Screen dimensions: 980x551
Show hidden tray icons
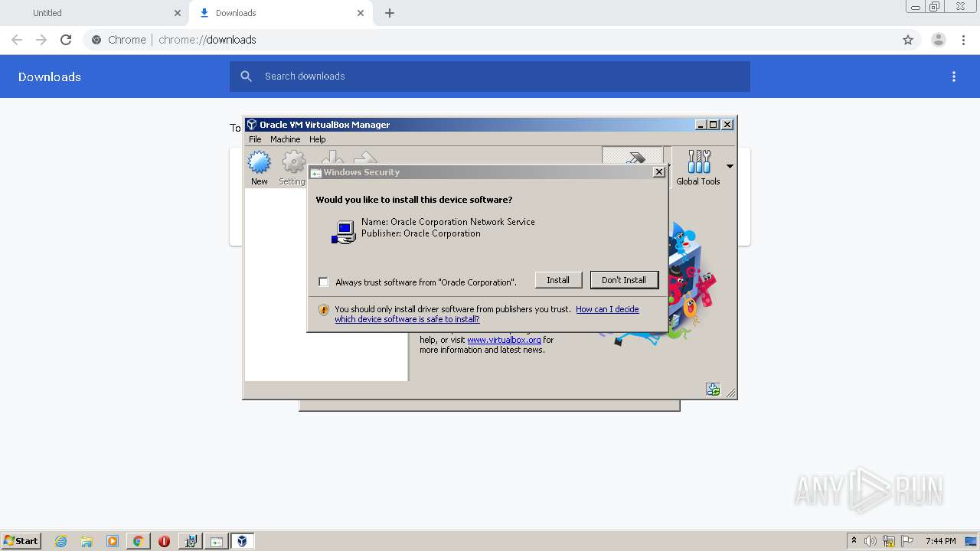[854, 540]
